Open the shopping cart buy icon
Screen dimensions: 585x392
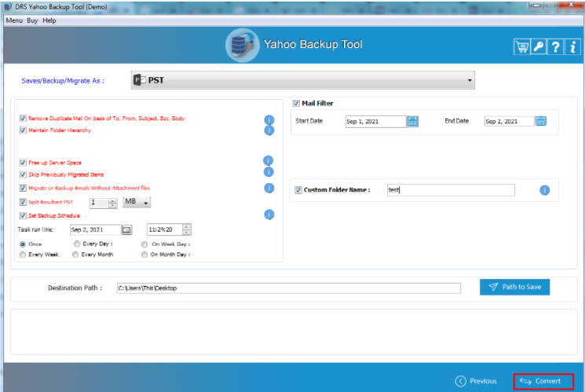(x=521, y=47)
